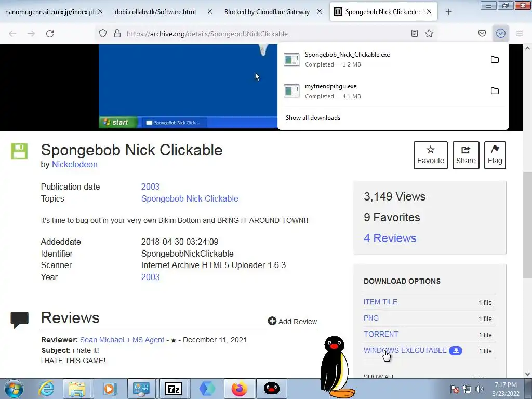Click the Share button
The width and height of the screenshot is (532, 399).
click(466, 155)
